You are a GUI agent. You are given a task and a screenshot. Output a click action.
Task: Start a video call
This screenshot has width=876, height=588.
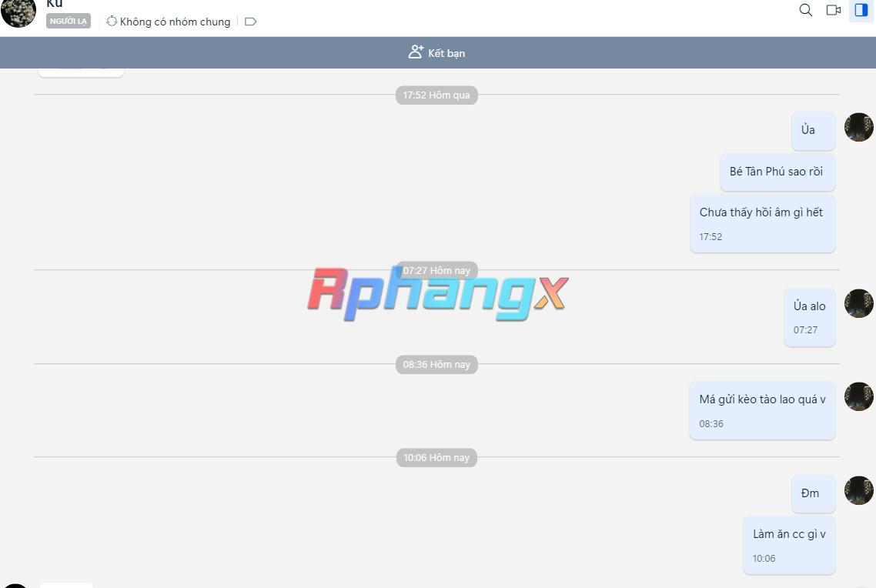pyautogui.click(x=834, y=10)
